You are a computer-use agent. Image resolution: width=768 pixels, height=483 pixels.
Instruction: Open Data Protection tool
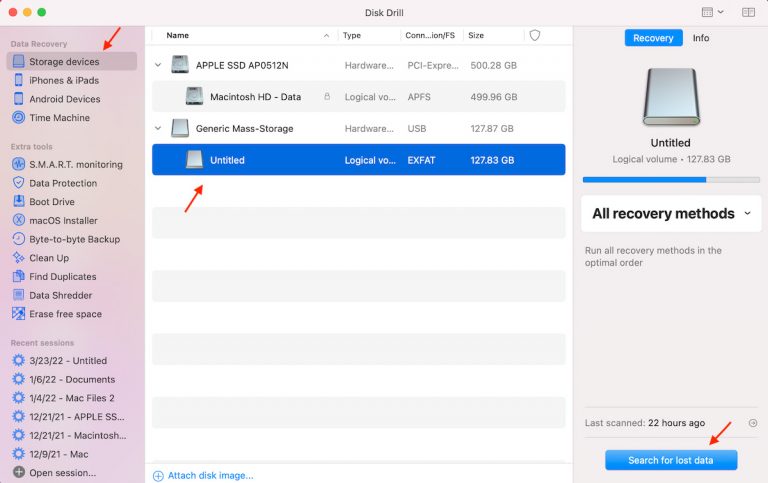63,183
